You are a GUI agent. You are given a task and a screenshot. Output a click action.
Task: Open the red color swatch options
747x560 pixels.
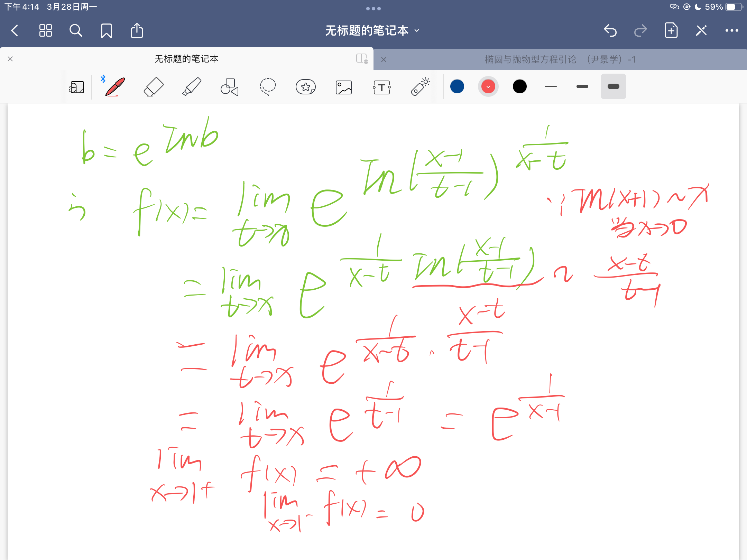pos(488,86)
